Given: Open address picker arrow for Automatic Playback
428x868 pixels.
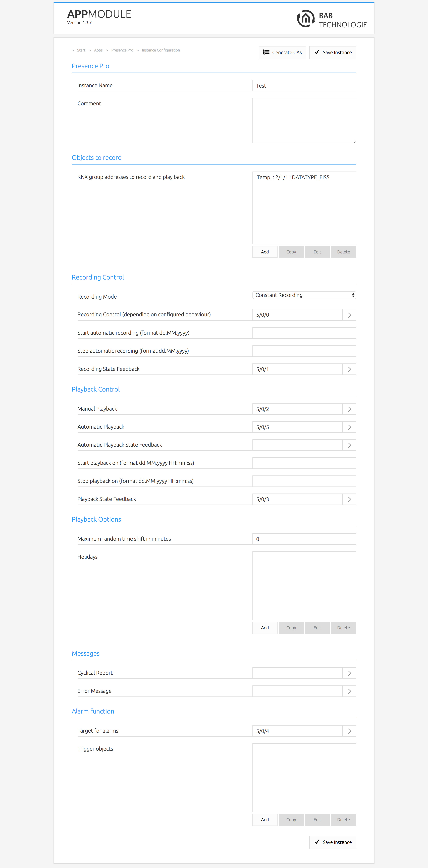Looking at the screenshot, I should [349, 427].
